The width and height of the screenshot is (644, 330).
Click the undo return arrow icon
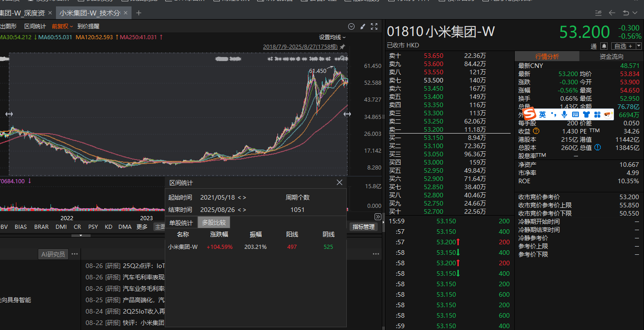coord(626,13)
